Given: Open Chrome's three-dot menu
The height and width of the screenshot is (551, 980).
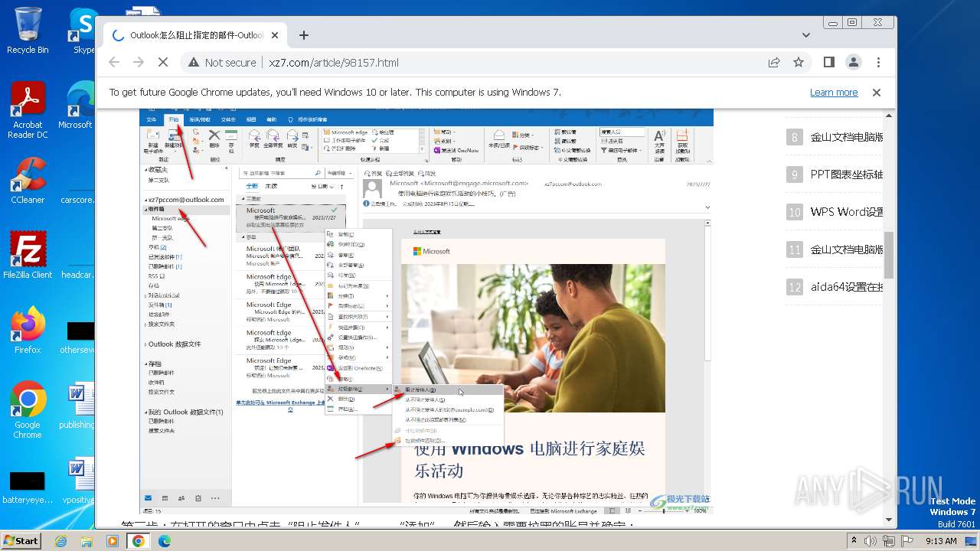Looking at the screenshot, I should [x=878, y=63].
